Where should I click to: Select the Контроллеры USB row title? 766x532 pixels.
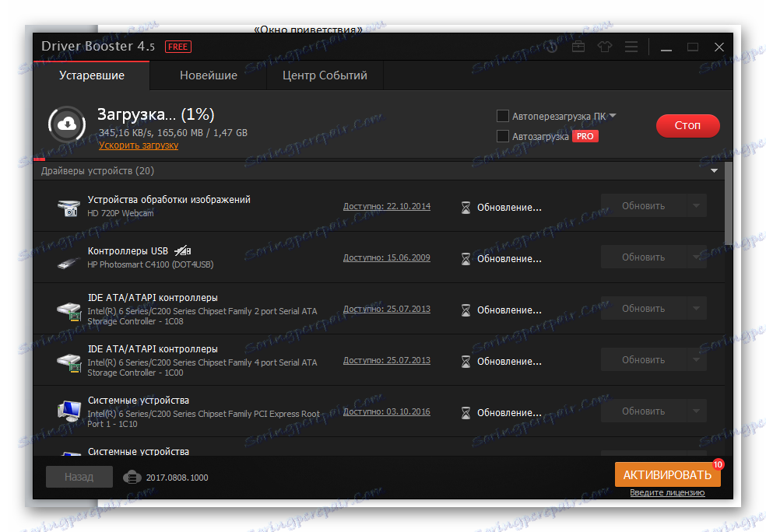pos(128,251)
